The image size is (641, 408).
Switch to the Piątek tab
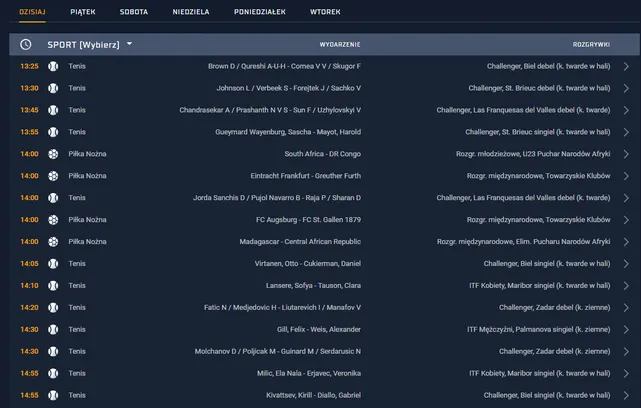click(x=83, y=12)
